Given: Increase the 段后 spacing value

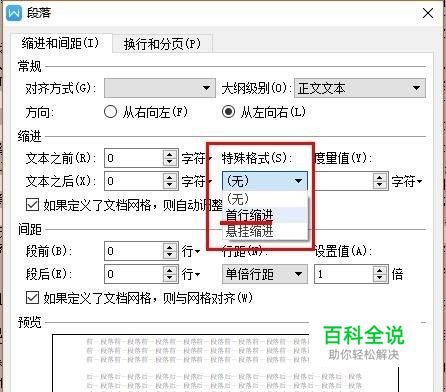Looking at the screenshot, I should [x=170, y=270].
